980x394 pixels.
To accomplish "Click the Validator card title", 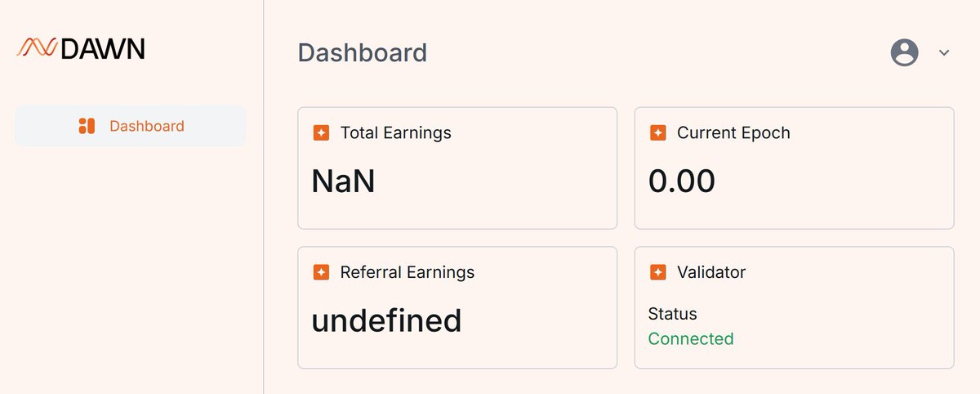I will (711, 272).
